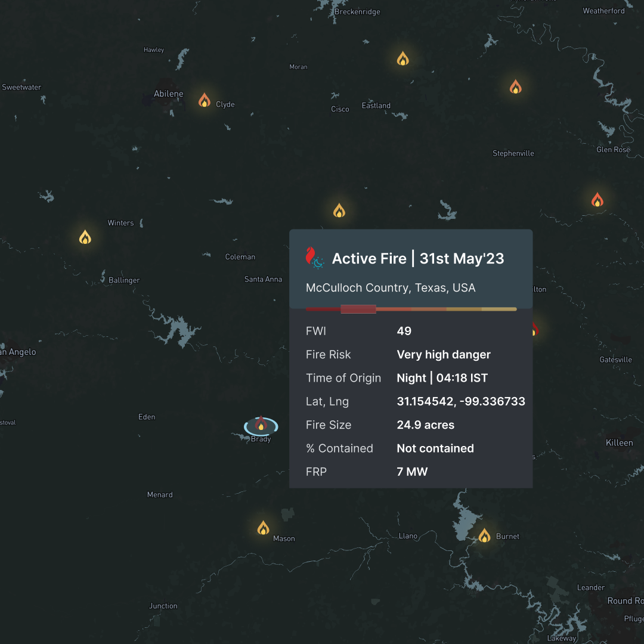Open the fire marker near Mason
The height and width of the screenshot is (644, 644).
(x=263, y=527)
